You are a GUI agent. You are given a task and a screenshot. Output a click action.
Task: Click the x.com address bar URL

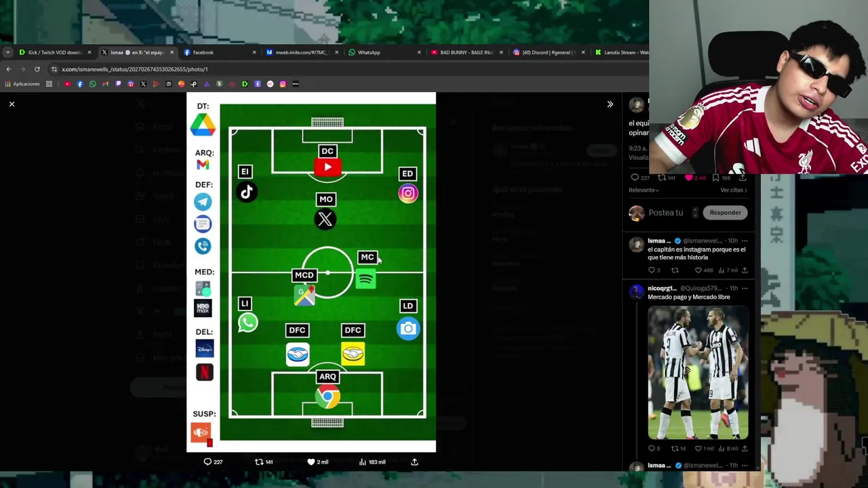[134, 69]
